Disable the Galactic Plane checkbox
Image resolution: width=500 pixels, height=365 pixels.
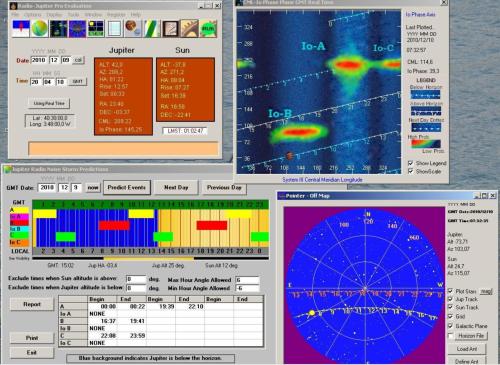click(450, 325)
